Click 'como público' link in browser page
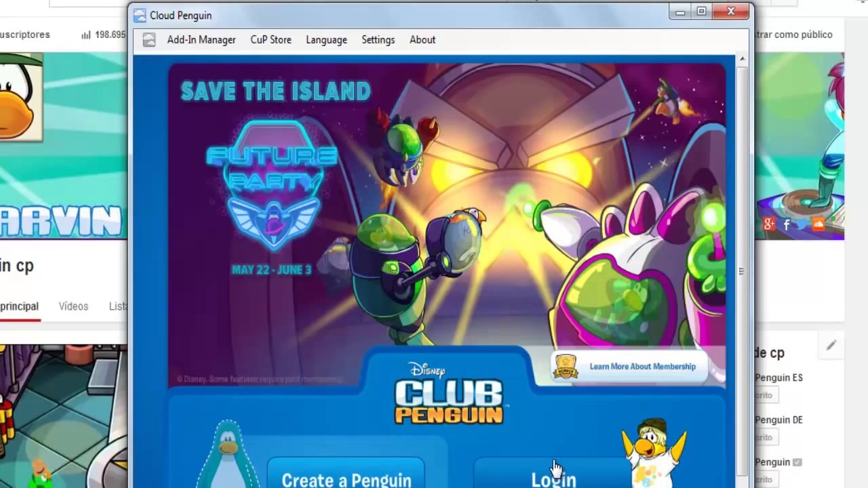The width and height of the screenshot is (868, 488). coord(802,35)
